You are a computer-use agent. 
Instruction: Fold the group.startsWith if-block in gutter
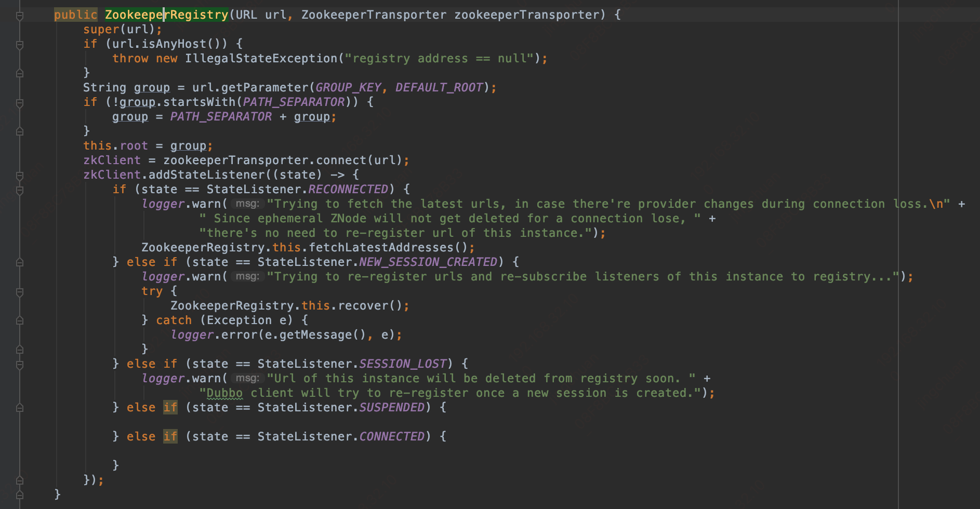(x=20, y=103)
